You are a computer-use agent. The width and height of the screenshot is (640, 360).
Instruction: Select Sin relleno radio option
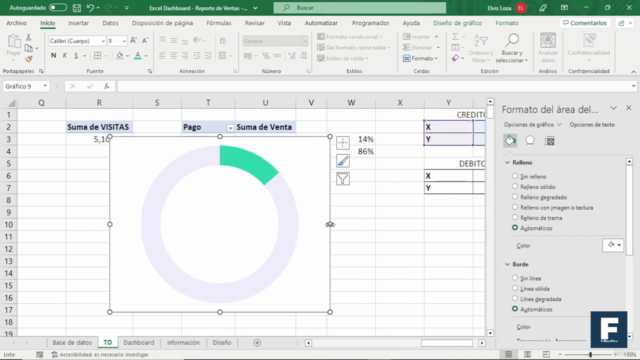click(x=515, y=176)
